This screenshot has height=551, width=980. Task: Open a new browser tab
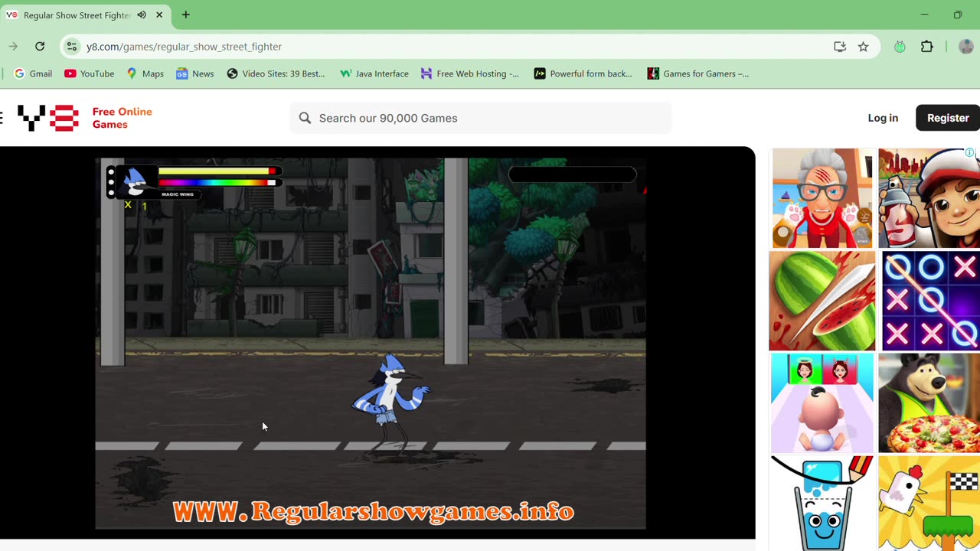click(x=185, y=15)
